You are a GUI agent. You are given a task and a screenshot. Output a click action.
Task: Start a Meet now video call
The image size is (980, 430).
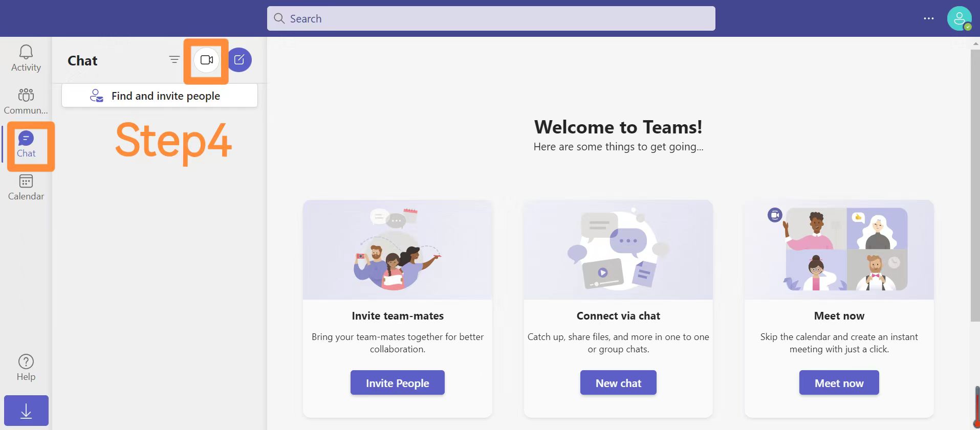(207, 60)
